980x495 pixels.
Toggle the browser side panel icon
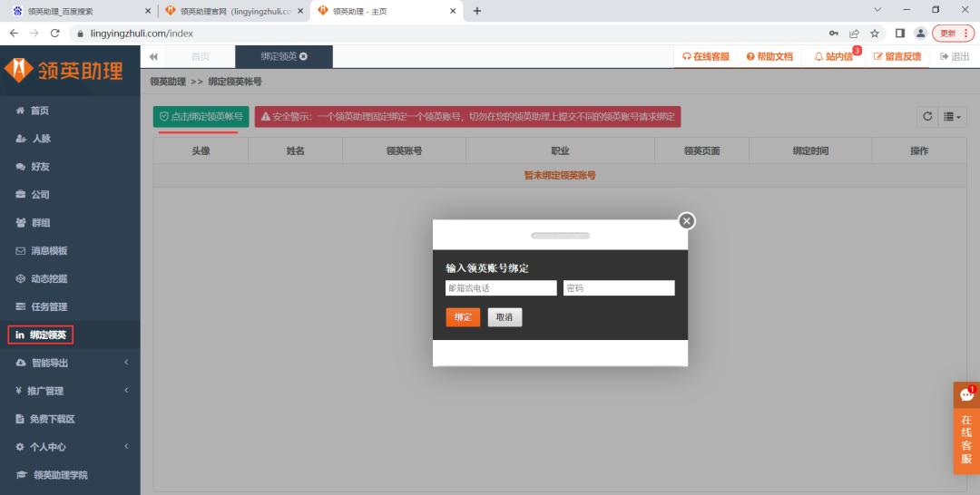(x=900, y=34)
